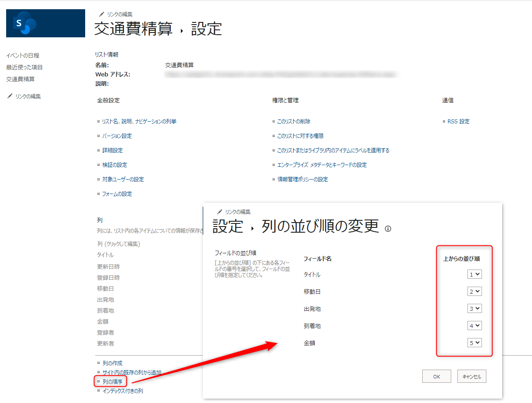Click the 金額 column in the 列 list
This screenshot has width=532, height=403.
click(103, 321)
